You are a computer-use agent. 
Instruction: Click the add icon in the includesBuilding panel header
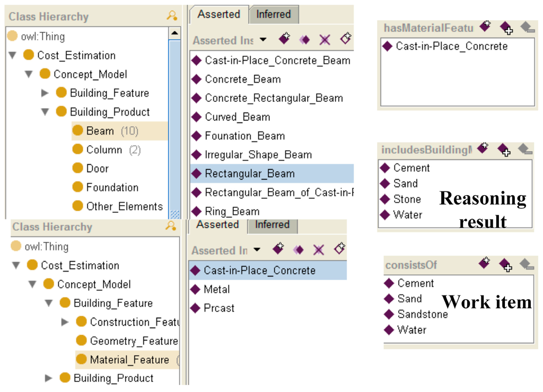503,150
